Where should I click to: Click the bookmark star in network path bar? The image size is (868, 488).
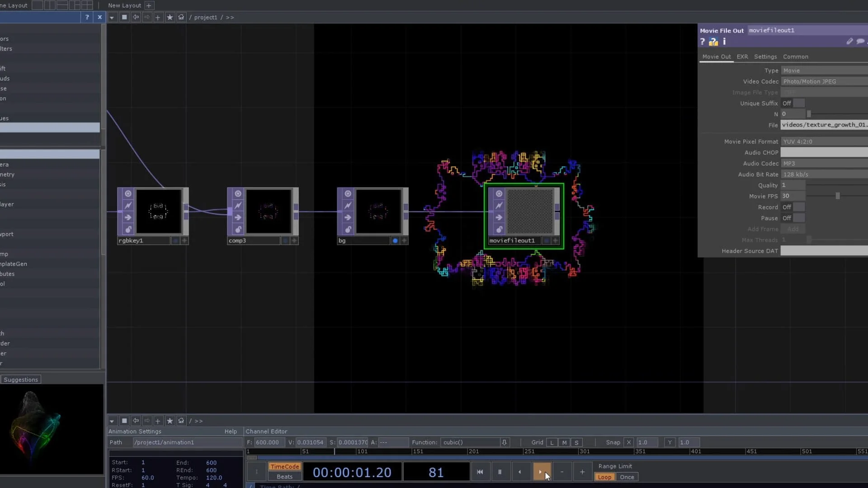coord(170,17)
